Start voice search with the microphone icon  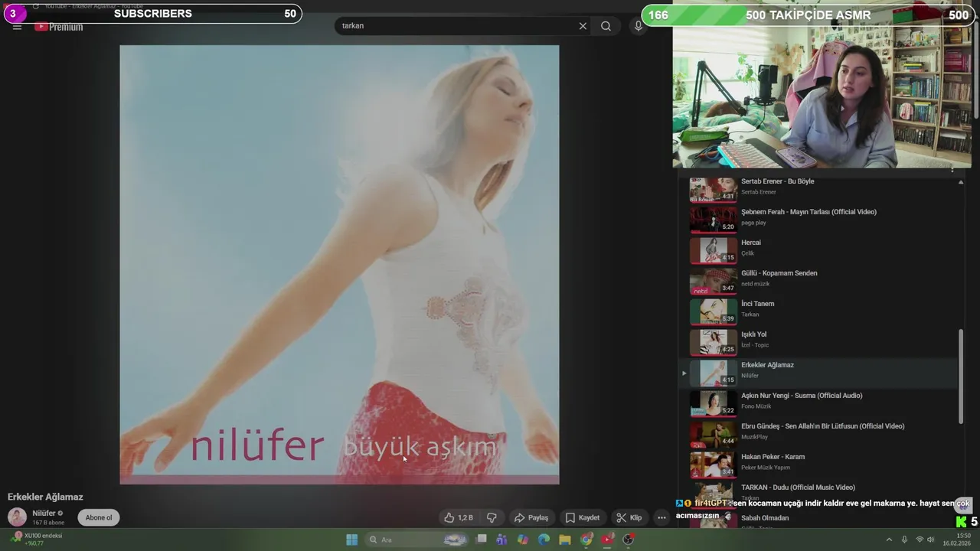tap(639, 26)
